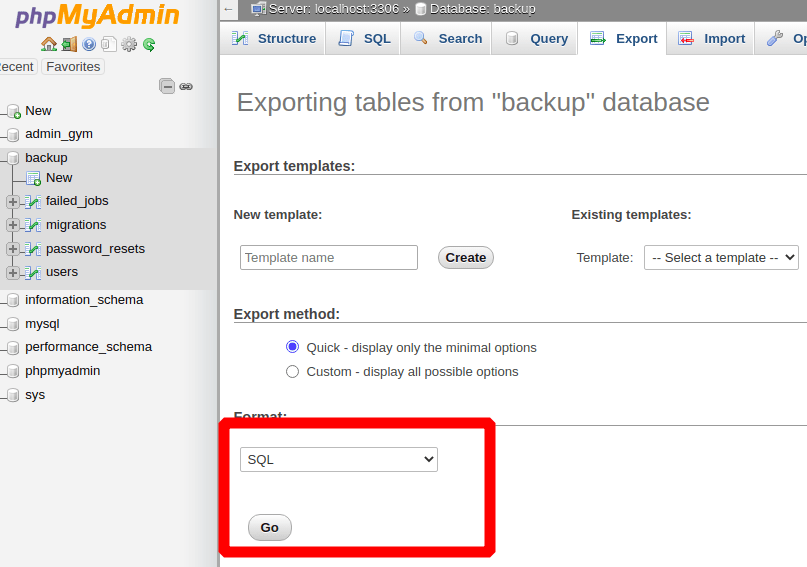Click the failed_jobs table icon

(33, 202)
